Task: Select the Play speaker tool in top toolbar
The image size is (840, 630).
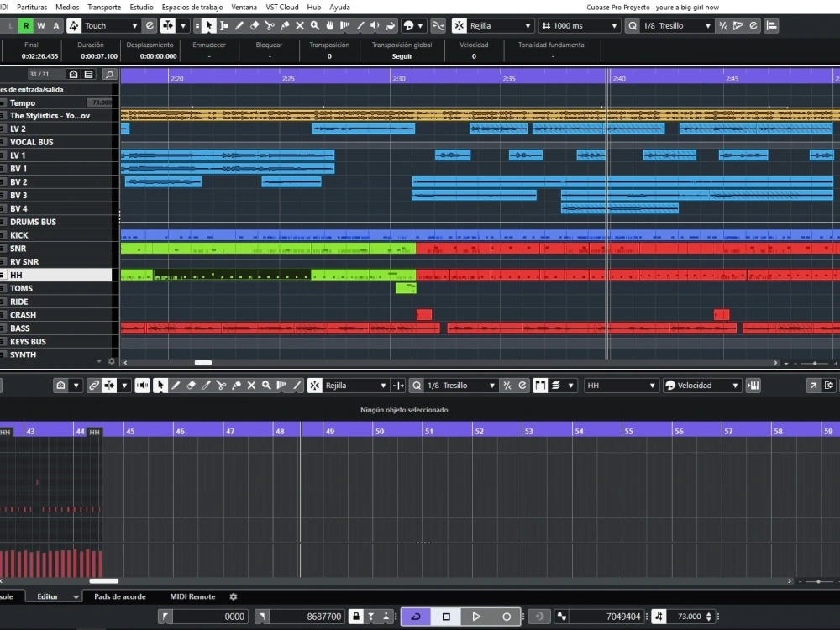Action: tap(375, 25)
